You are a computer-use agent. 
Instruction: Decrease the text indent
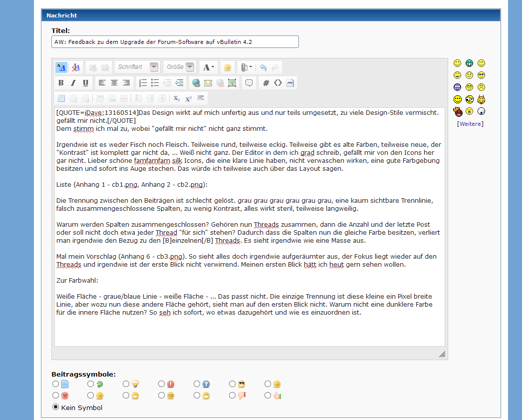(167, 83)
